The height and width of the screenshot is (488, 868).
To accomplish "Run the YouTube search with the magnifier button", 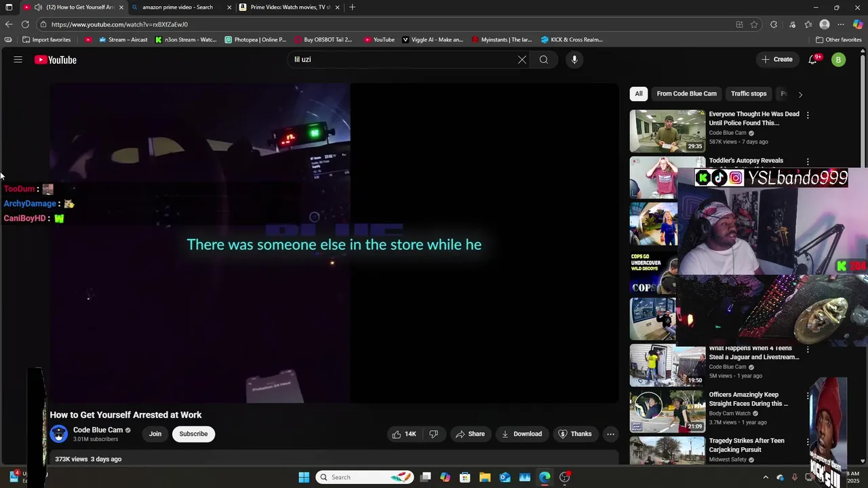I will tap(544, 60).
